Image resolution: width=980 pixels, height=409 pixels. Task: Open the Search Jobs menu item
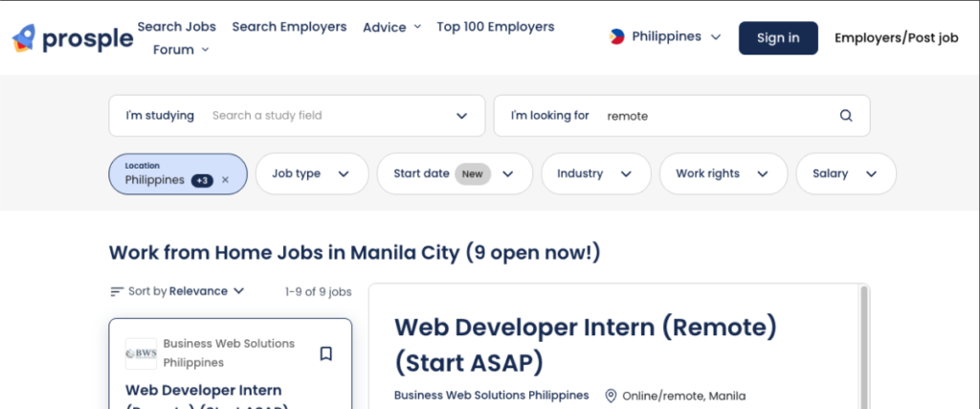click(176, 27)
